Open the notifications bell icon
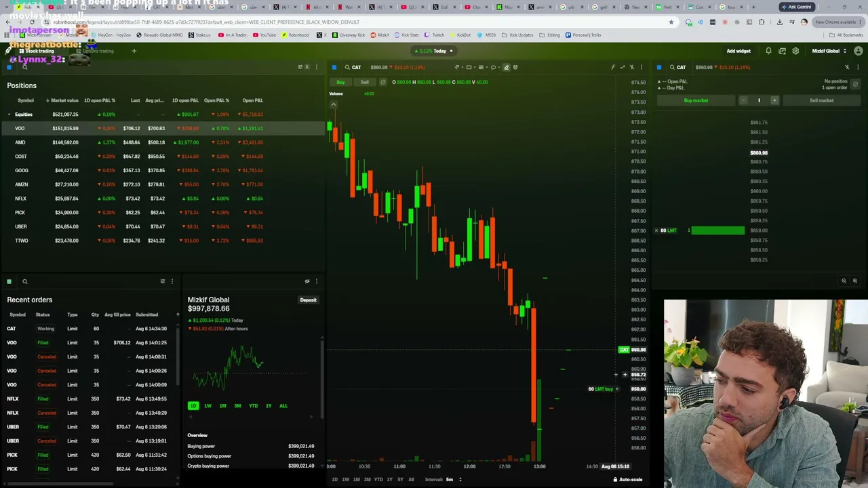The height and width of the screenshot is (488, 868). pos(768,51)
